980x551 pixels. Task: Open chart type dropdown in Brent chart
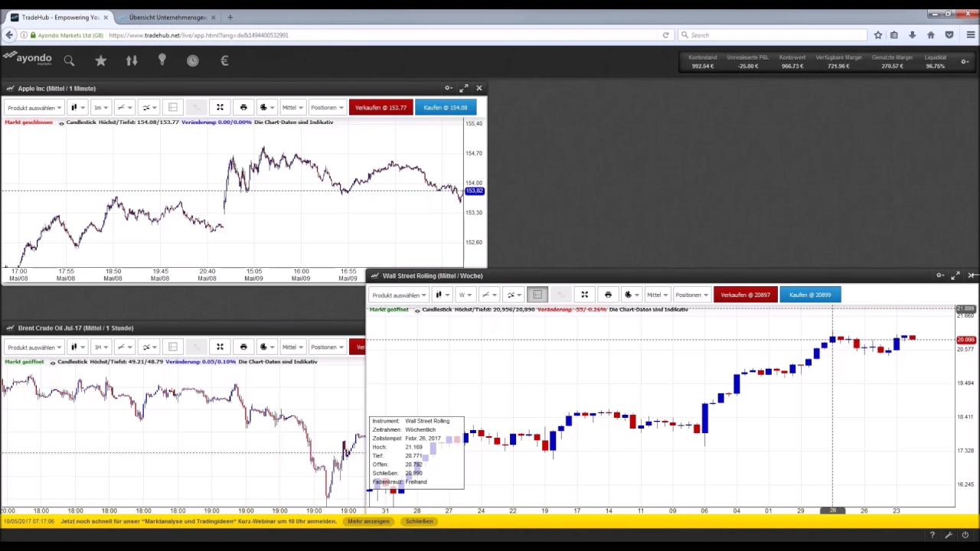tap(77, 347)
